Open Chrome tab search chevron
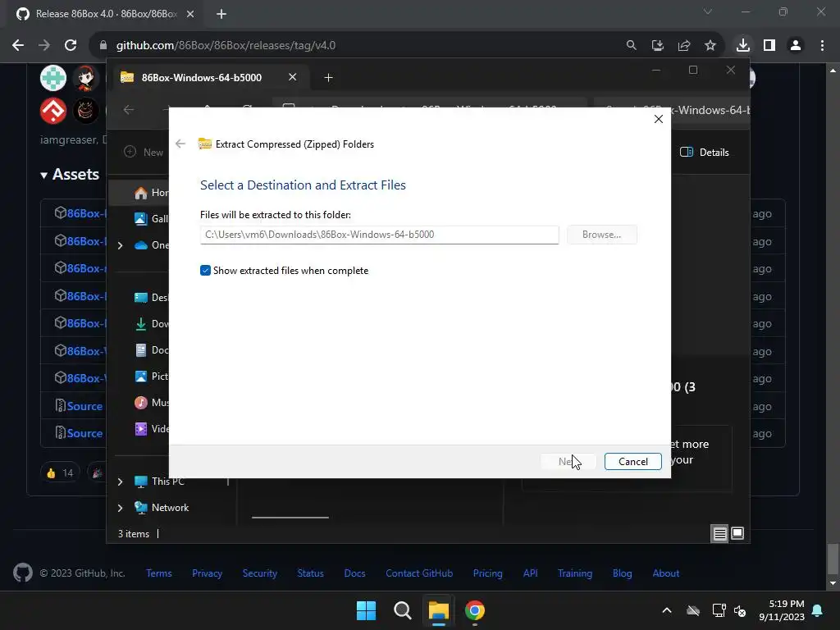The height and width of the screenshot is (630, 840). tap(708, 11)
